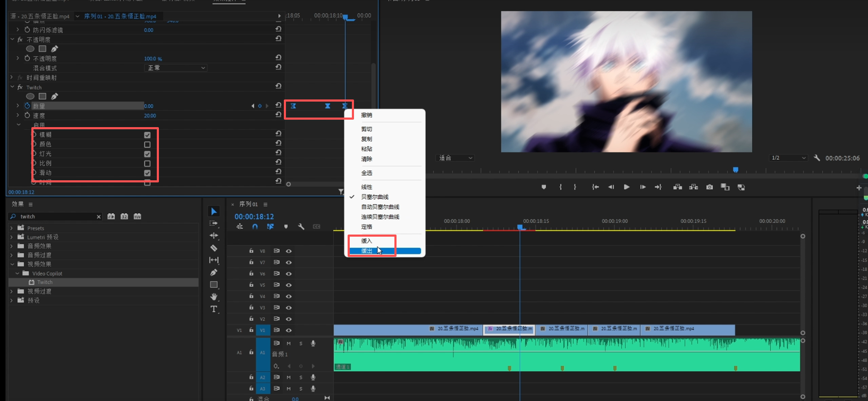This screenshot has width=868, height=401.
Task: Uncheck the 滑动 checkbox
Action: pyautogui.click(x=147, y=173)
